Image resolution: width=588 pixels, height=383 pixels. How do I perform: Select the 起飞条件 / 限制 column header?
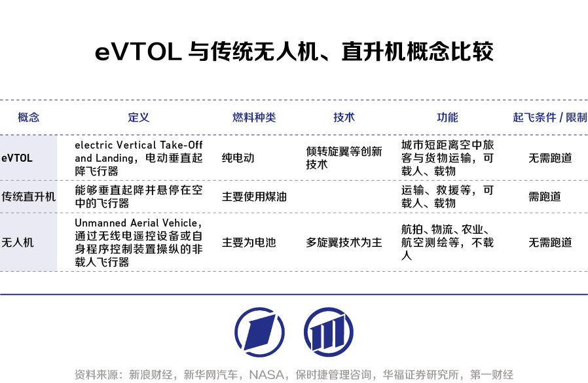click(x=550, y=117)
